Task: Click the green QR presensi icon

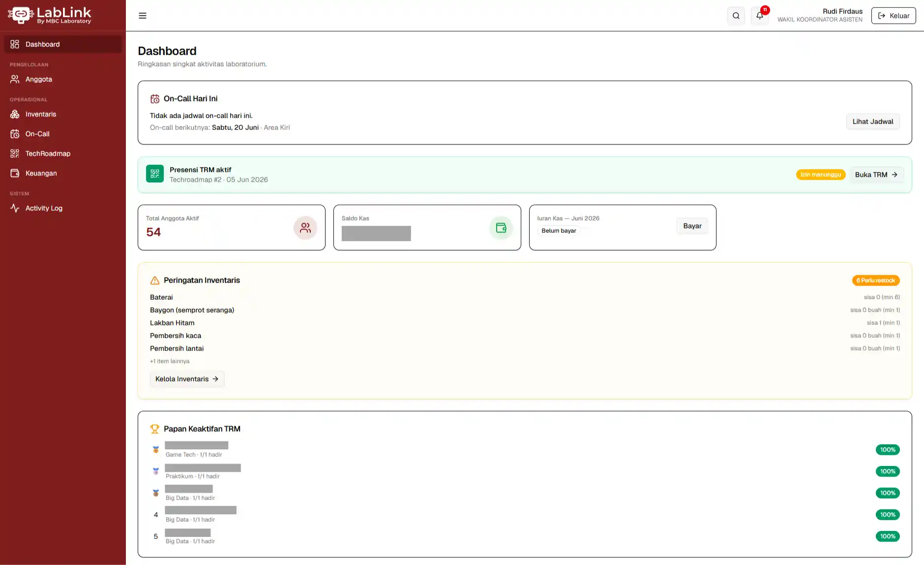Action: pos(155,174)
